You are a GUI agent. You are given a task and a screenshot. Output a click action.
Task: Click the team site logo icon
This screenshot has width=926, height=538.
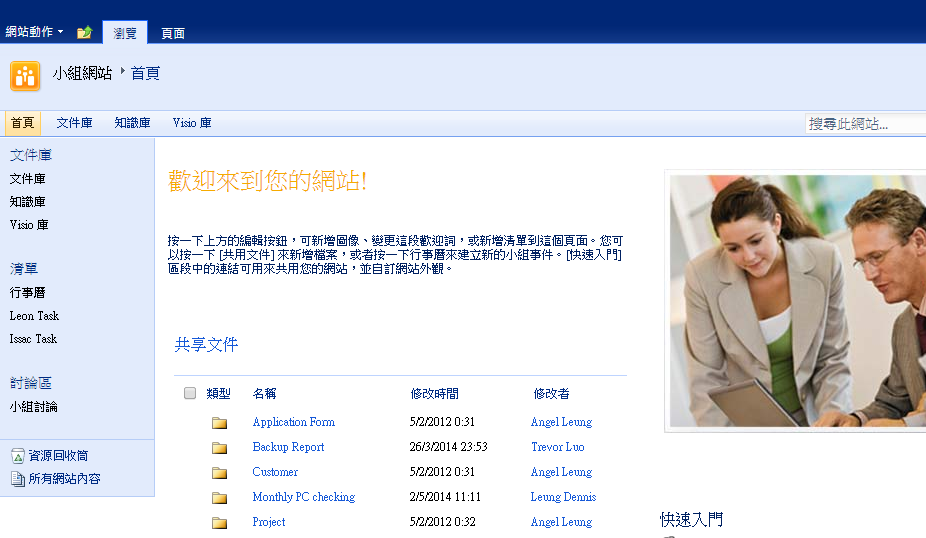point(25,76)
